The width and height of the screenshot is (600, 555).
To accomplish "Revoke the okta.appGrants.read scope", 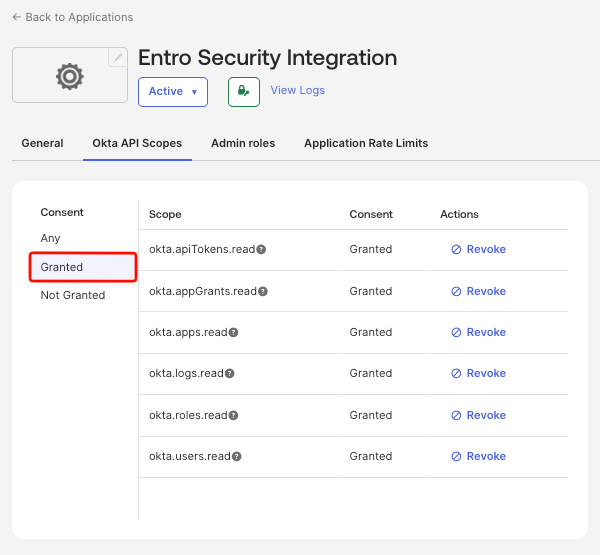I will (478, 292).
